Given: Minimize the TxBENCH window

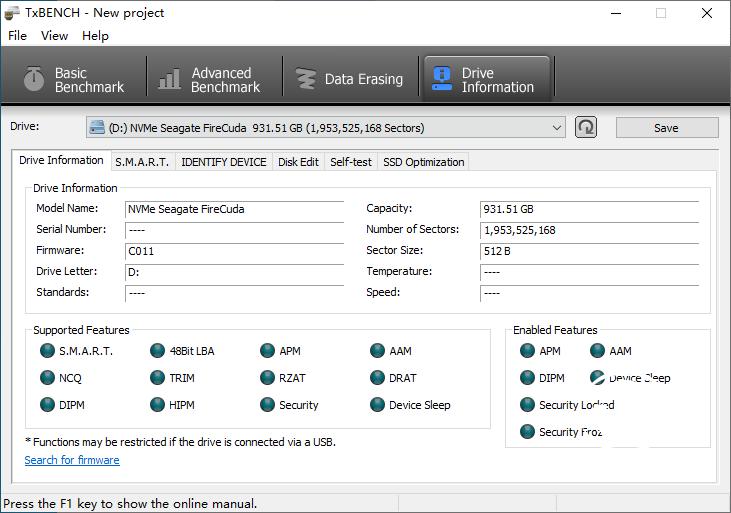Looking at the screenshot, I should click(x=616, y=13).
